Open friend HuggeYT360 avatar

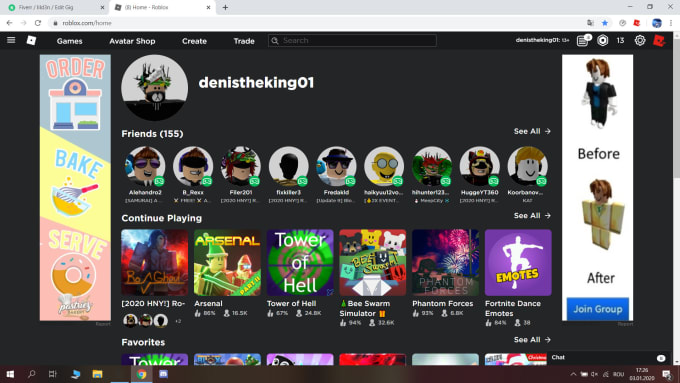point(479,166)
